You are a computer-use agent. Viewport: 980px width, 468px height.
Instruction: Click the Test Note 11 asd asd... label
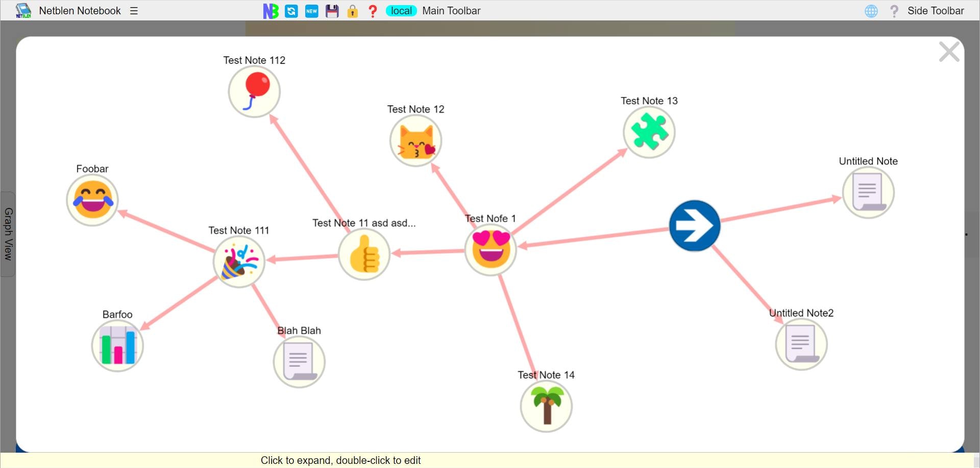point(364,223)
